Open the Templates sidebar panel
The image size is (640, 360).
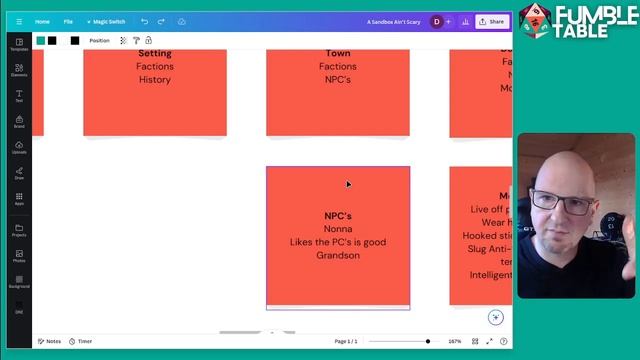point(19,44)
